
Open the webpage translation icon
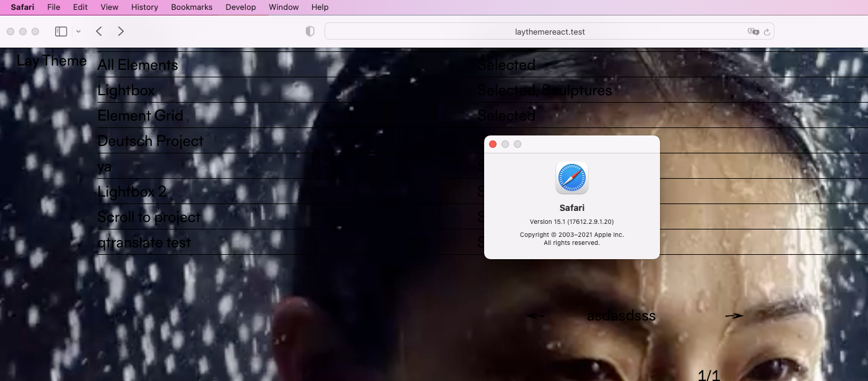click(x=753, y=31)
